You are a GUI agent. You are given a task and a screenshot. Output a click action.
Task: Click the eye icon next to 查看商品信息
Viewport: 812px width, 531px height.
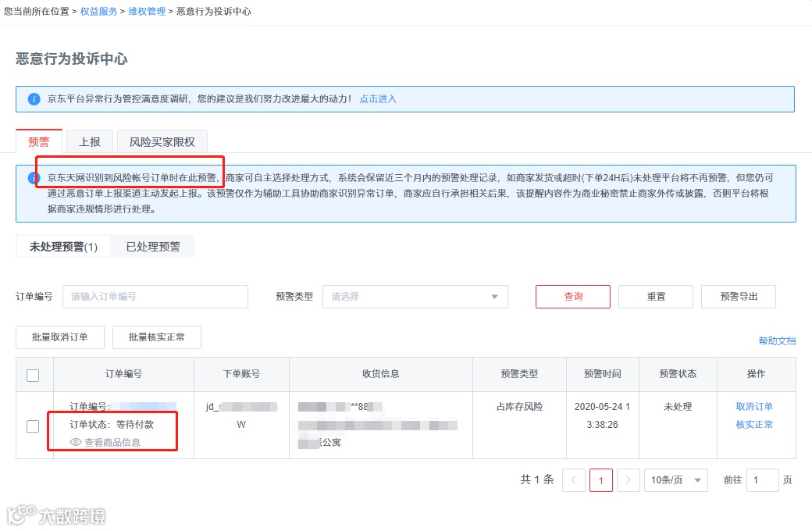coord(76,443)
